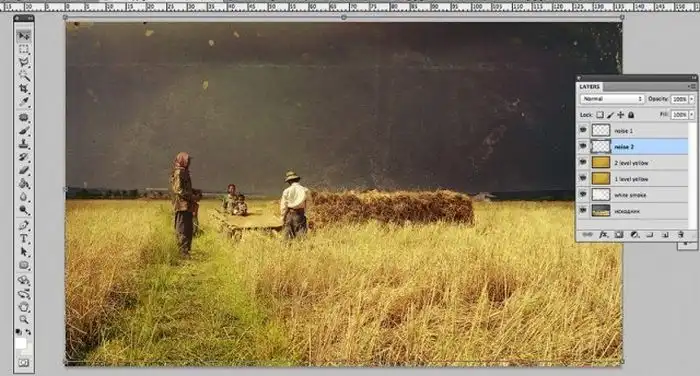The width and height of the screenshot is (700, 376).
Task: Click the Layers panel tab
Action: [x=589, y=86]
